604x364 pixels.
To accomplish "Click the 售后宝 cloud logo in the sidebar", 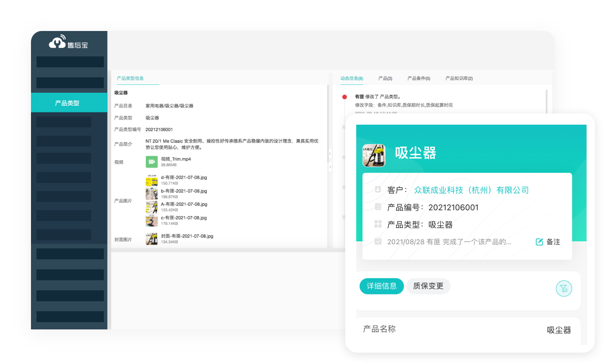I will [56, 43].
